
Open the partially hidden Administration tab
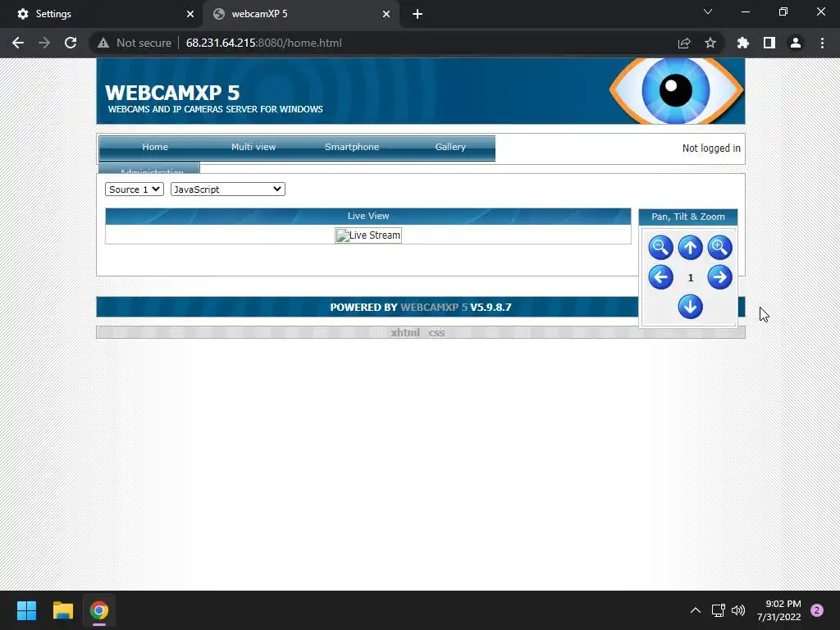(x=149, y=169)
